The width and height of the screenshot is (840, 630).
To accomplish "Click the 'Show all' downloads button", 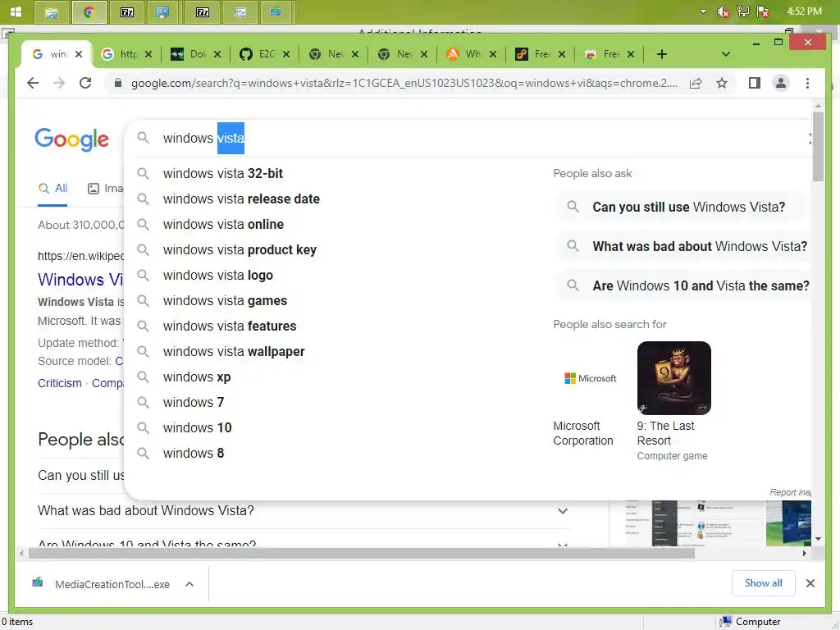I will click(763, 583).
